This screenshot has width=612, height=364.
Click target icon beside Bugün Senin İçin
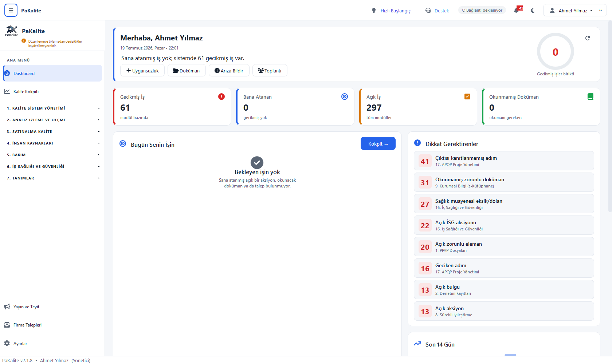(123, 144)
